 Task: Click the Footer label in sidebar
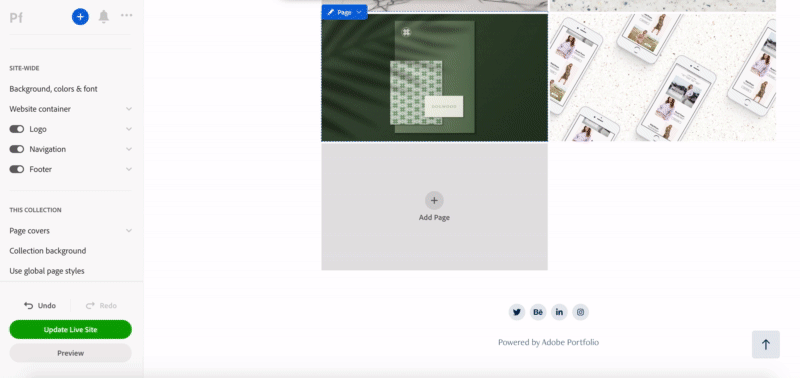[x=41, y=169]
